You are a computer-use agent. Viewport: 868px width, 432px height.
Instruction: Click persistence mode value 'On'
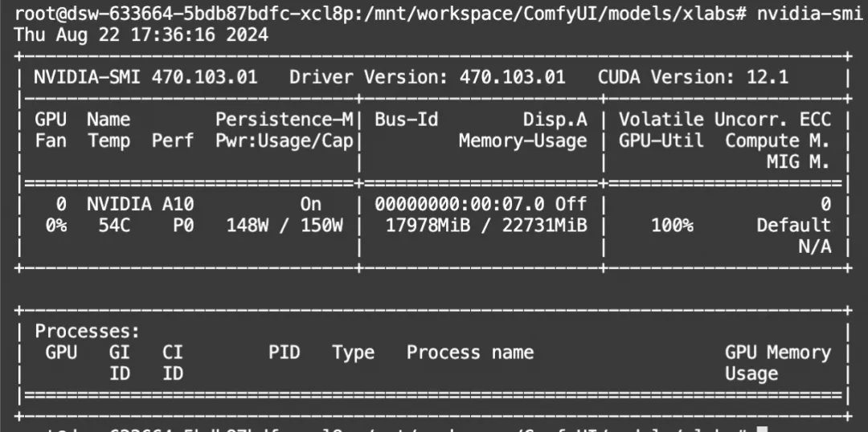pos(310,204)
